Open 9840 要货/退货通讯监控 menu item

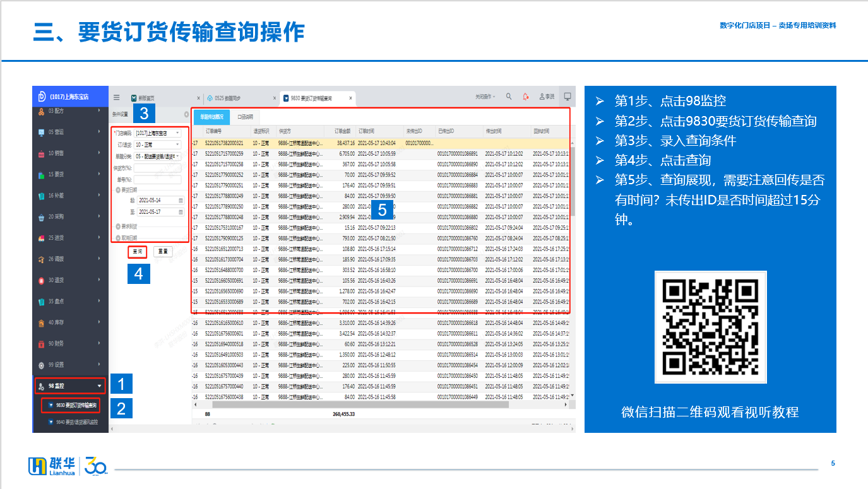(73, 422)
